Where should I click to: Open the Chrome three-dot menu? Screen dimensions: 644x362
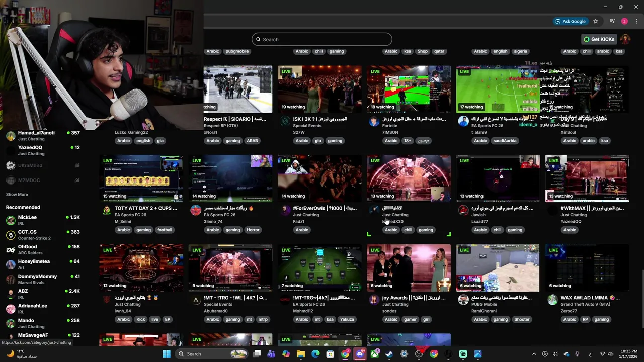click(636, 21)
